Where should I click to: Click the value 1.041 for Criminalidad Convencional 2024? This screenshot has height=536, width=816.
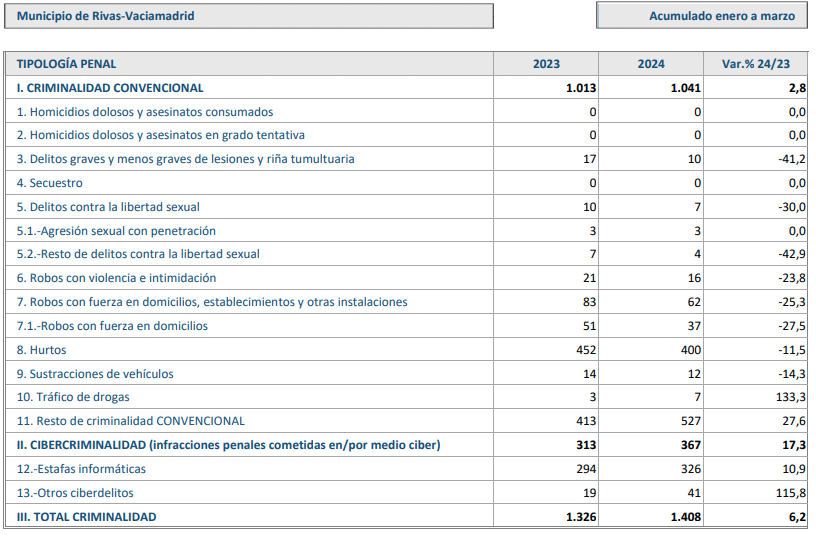(685, 88)
